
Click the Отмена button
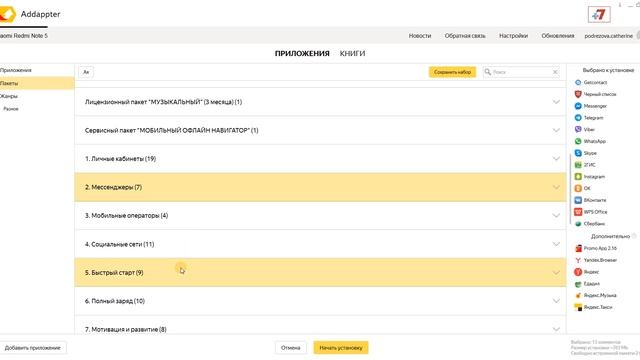click(x=291, y=348)
